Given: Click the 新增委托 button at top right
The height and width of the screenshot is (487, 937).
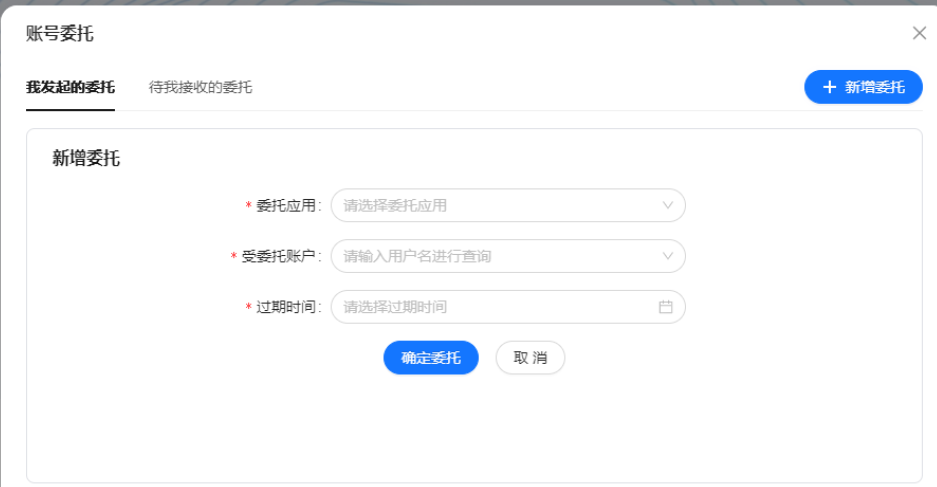Looking at the screenshot, I should tap(863, 87).
